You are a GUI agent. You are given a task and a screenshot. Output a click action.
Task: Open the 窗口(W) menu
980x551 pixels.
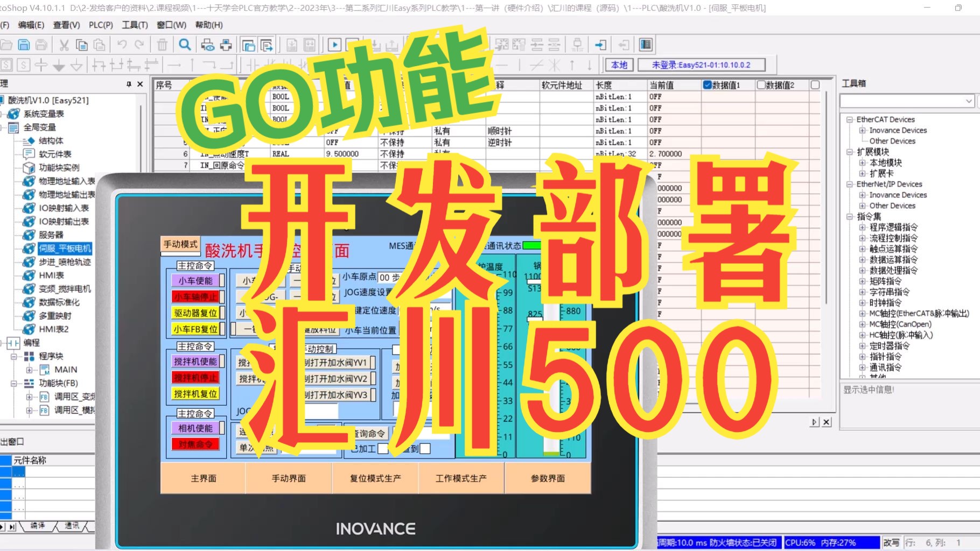point(171,25)
